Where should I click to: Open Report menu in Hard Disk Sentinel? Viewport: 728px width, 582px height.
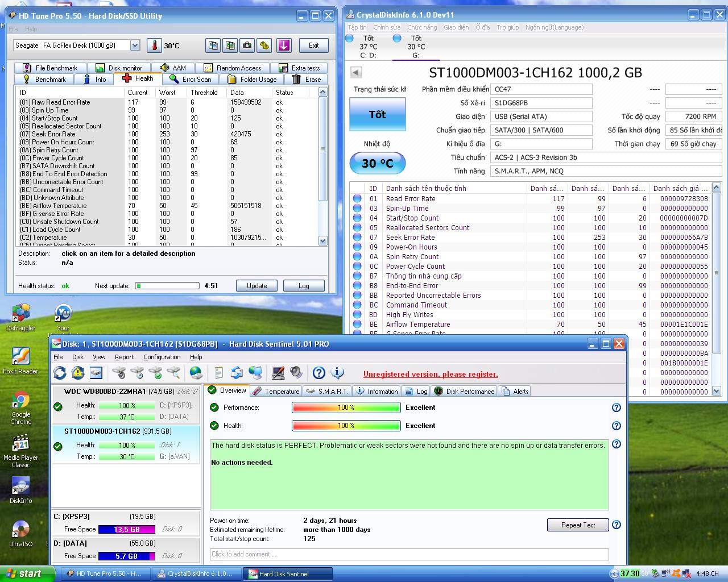coord(124,357)
